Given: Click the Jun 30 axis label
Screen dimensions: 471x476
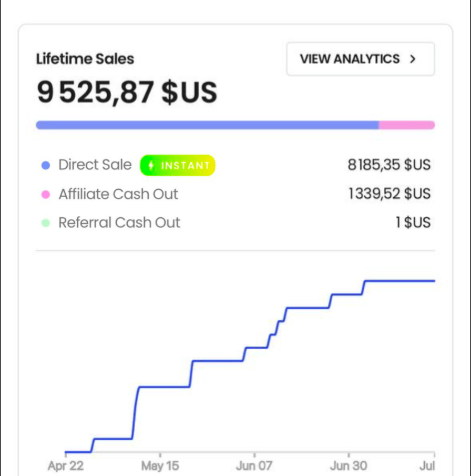Looking at the screenshot, I should (349, 466).
